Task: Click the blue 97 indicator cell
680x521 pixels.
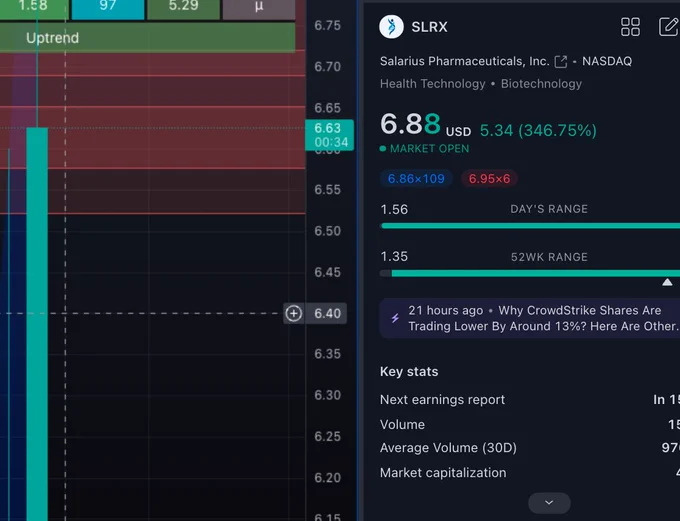Action: 108,9
